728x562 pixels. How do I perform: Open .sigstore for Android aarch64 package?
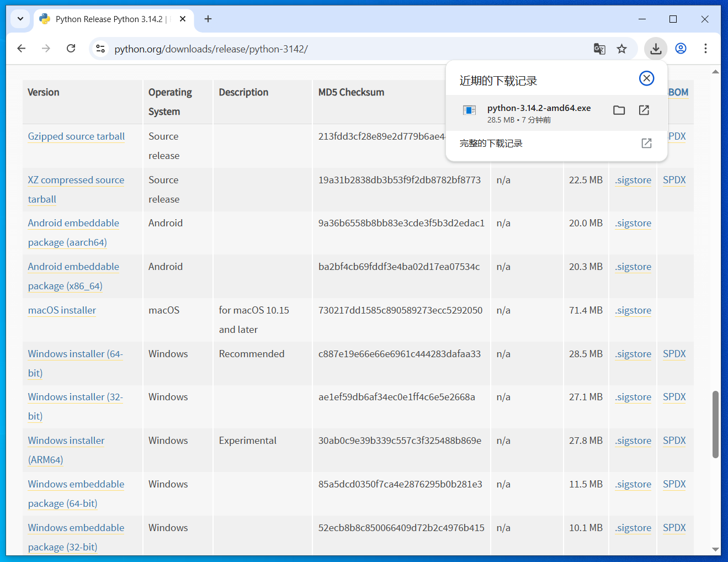pyautogui.click(x=633, y=223)
